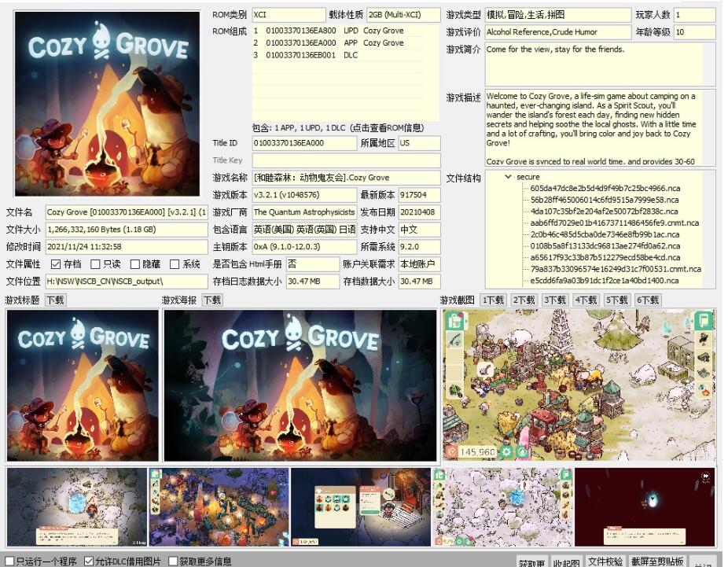The image size is (728, 567).
Task: Click the 是否包含Html手册 field showing 否
Action: tap(312, 264)
